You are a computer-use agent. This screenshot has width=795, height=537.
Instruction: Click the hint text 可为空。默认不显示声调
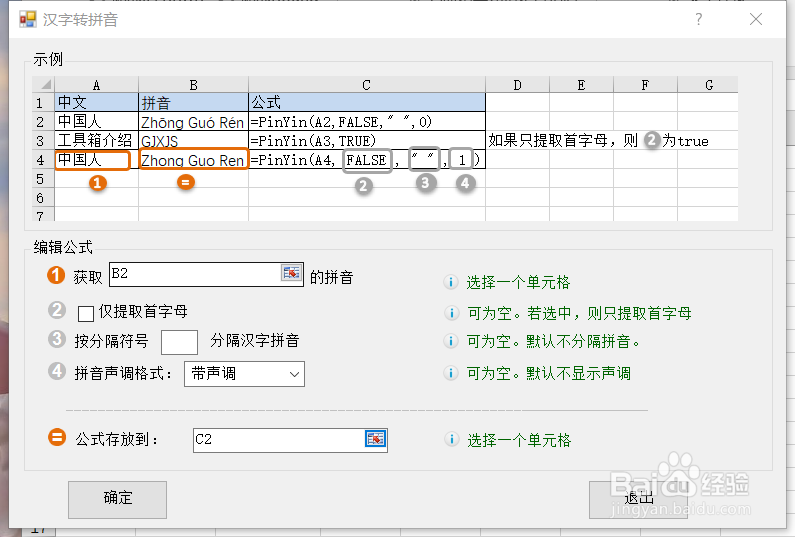pos(549,374)
